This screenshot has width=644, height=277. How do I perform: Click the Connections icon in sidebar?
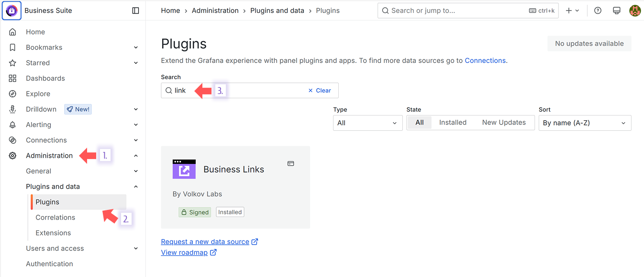click(x=12, y=140)
